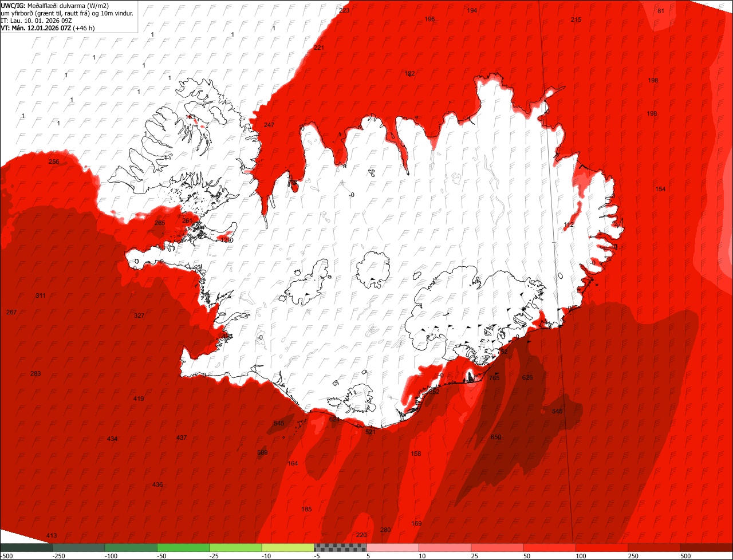Click the value 112 near the east coast
Screen dimensions: 733x560
click(x=569, y=225)
